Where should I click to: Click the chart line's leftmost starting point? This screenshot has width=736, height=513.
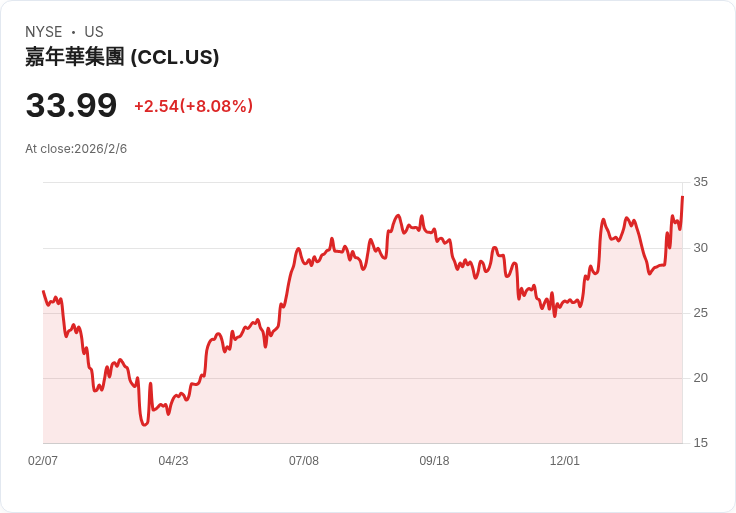click(x=43, y=291)
